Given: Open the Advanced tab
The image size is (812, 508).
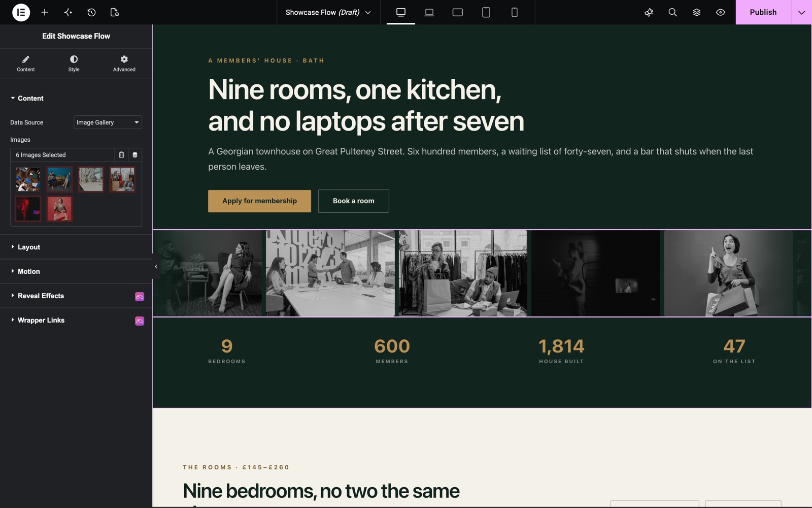Looking at the screenshot, I should coord(124,63).
